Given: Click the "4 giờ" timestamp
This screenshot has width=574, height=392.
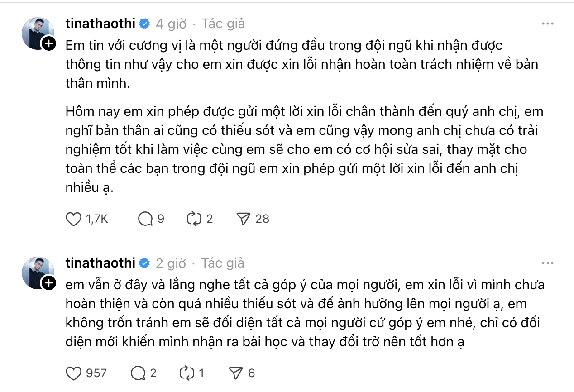Looking at the screenshot, I should (171, 24).
